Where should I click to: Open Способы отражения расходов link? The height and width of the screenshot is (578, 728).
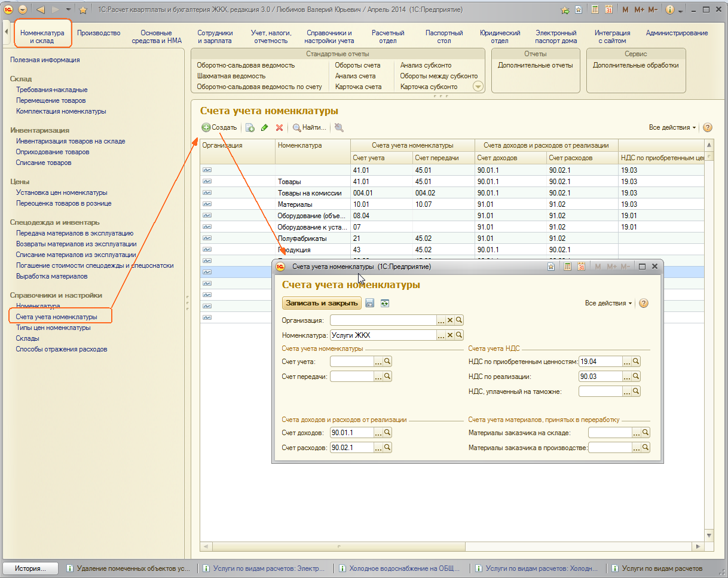coord(62,349)
